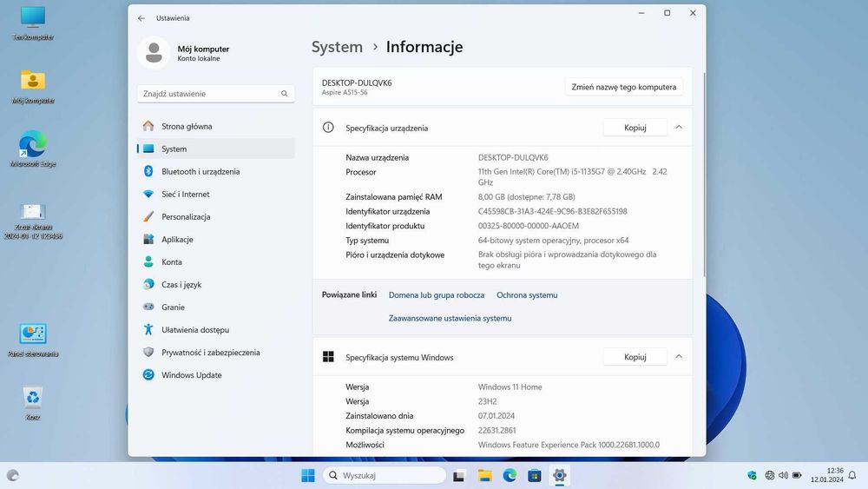Click the Wyszukaj taskbar search box
Image resolution: width=868 pixels, height=489 pixels.
pyautogui.click(x=385, y=475)
